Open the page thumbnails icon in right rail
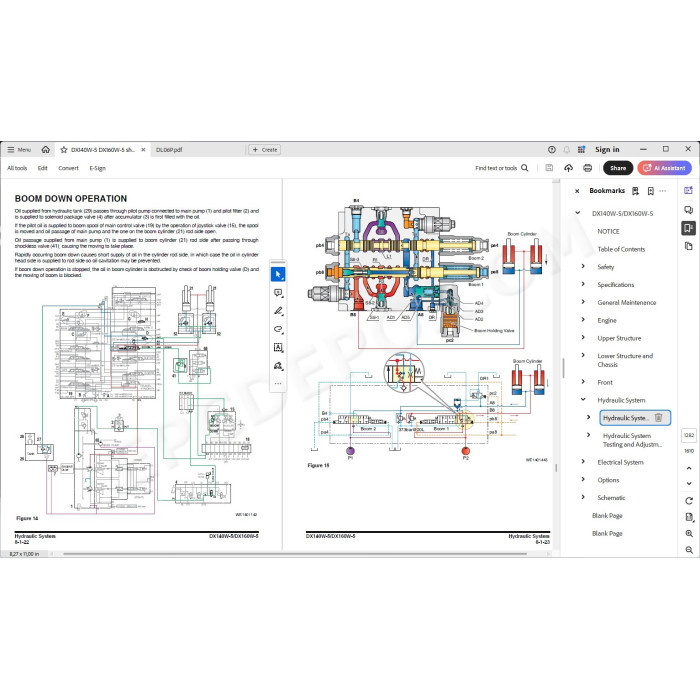Image resolution: width=700 pixels, height=700 pixels. click(x=688, y=246)
